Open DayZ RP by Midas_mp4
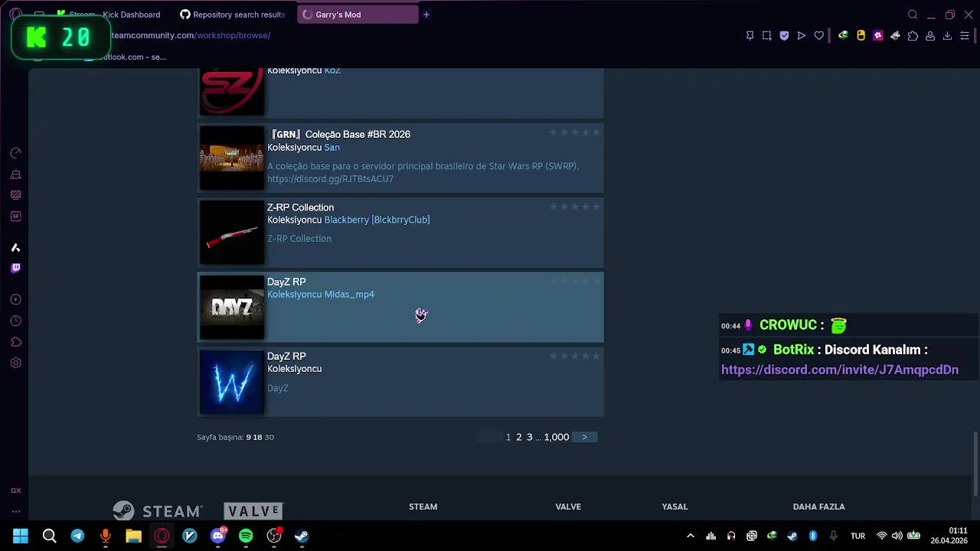980x551 pixels. point(286,282)
